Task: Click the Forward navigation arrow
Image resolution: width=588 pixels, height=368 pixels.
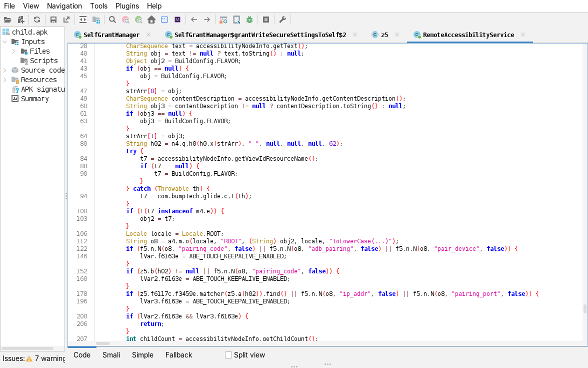Action: click(x=207, y=20)
